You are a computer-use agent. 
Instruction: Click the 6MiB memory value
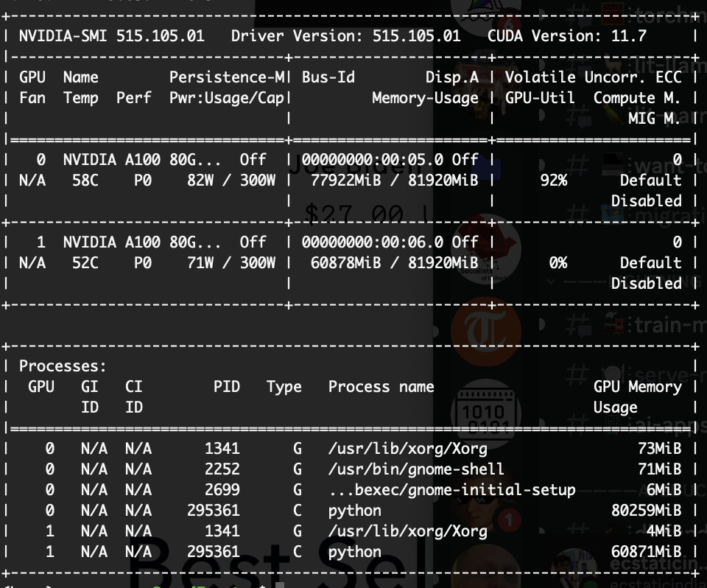pyautogui.click(x=664, y=490)
